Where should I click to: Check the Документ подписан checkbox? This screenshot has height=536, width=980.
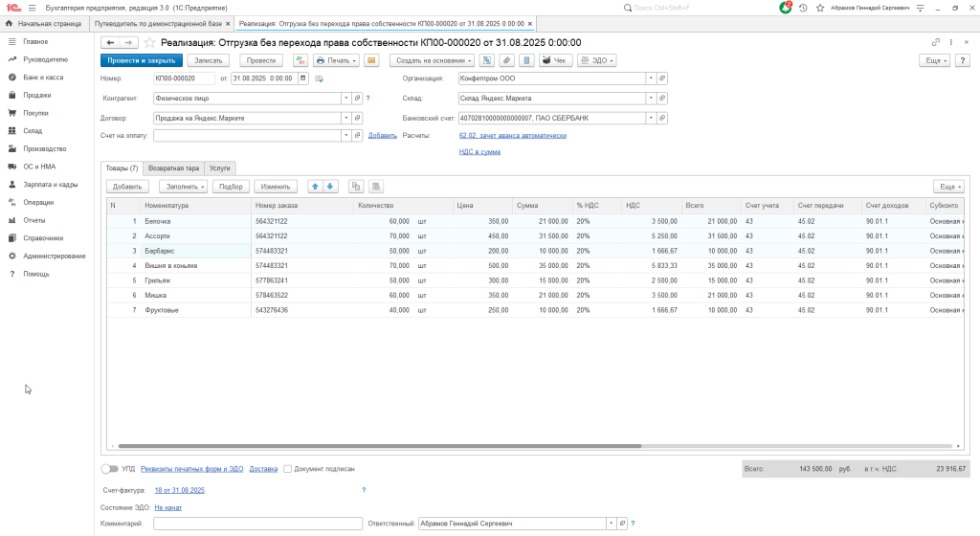287,469
